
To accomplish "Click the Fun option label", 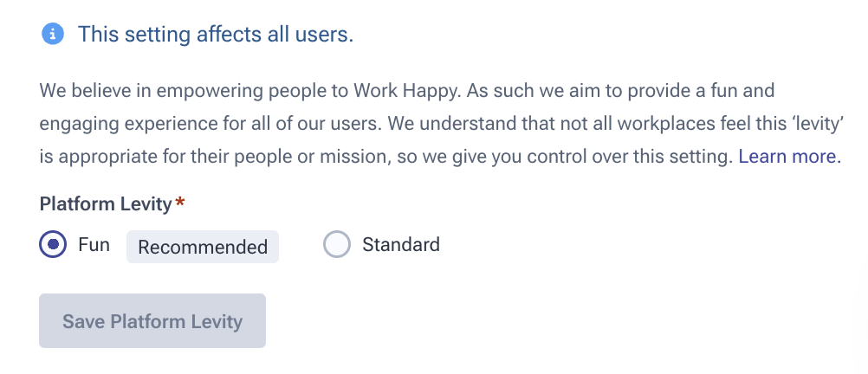I will 94,245.
